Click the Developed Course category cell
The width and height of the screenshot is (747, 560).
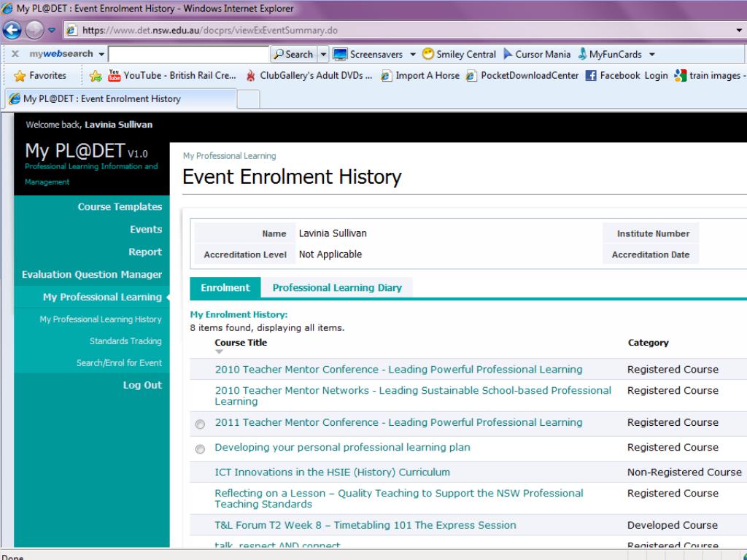[x=672, y=525]
